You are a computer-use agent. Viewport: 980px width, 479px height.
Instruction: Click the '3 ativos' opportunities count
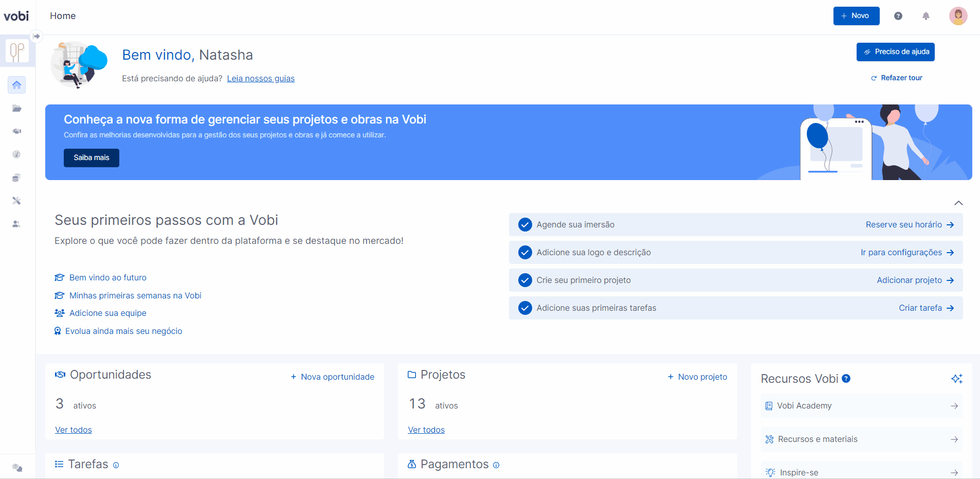76,404
